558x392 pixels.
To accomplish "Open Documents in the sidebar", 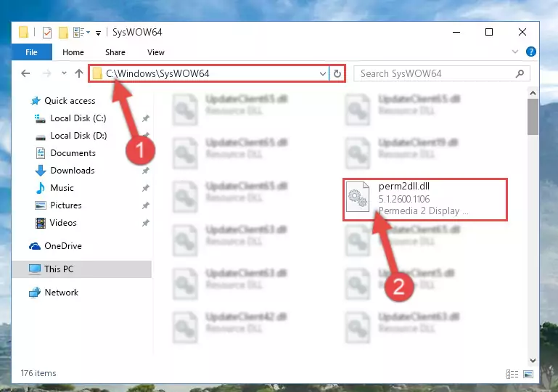I will coord(73,153).
